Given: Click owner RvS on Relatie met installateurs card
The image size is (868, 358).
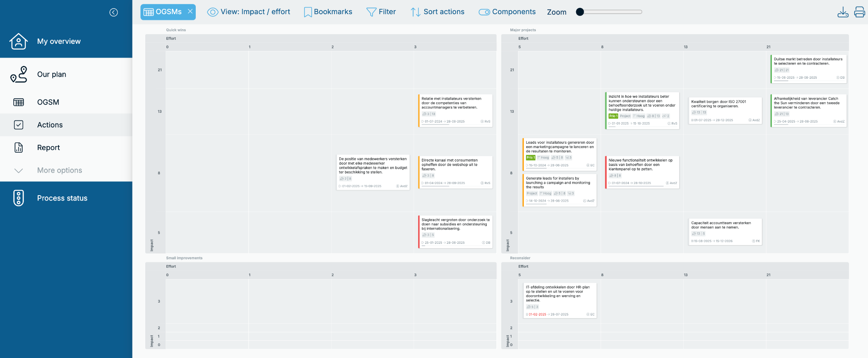Looking at the screenshot, I should (x=486, y=121).
